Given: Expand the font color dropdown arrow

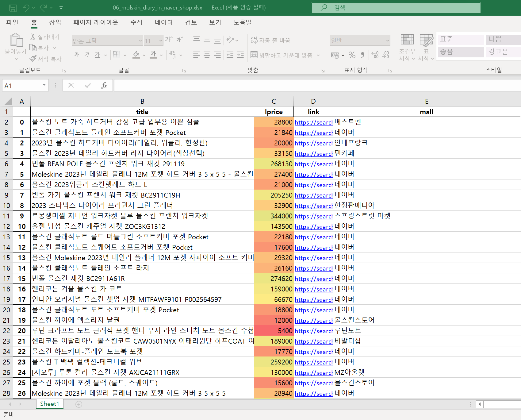Looking at the screenshot, I should (161, 55).
